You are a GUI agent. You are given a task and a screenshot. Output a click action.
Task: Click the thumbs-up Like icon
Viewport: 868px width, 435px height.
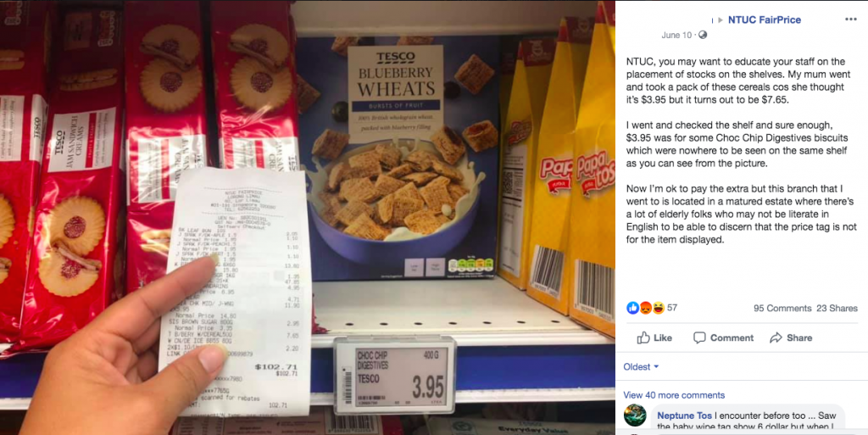pos(643,337)
